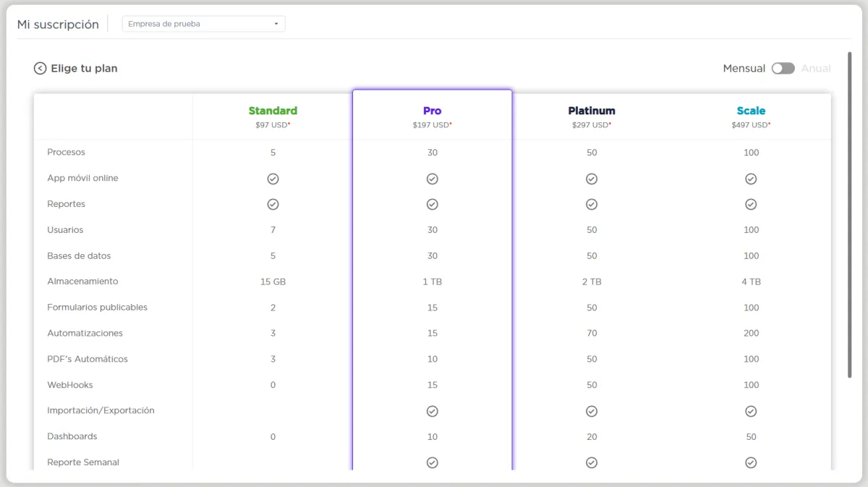Select the Anual billing label

[816, 69]
